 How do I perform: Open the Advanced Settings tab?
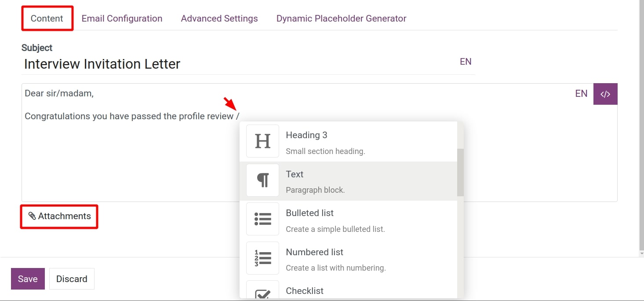pyautogui.click(x=219, y=18)
